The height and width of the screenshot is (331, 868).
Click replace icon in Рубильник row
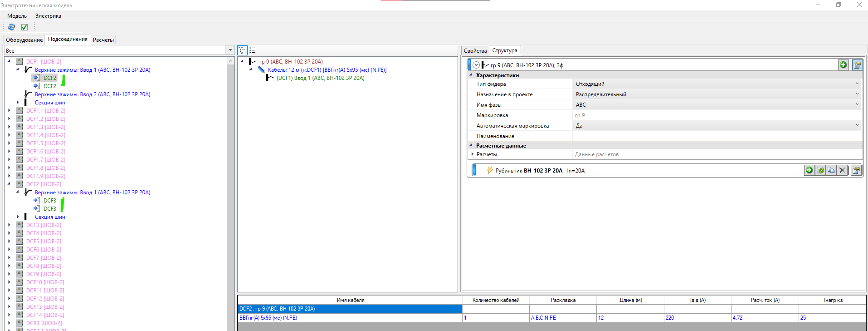click(x=820, y=170)
